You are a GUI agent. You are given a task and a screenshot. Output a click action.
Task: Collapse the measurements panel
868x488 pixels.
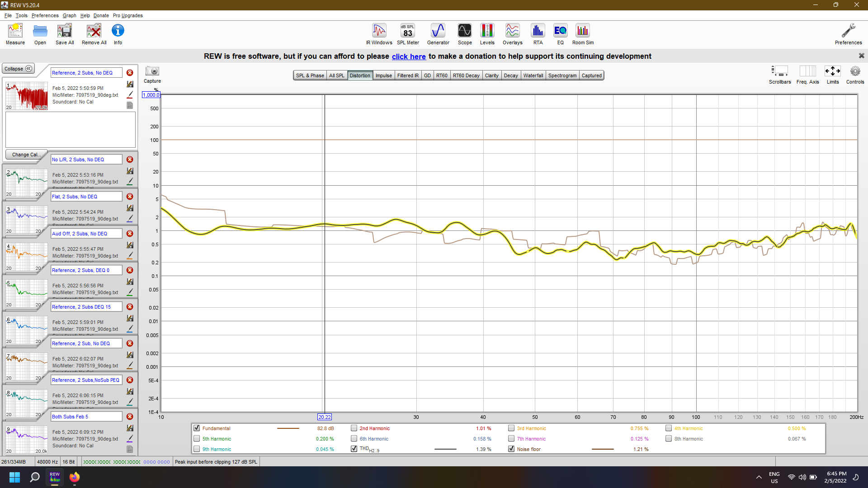(18, 69)
